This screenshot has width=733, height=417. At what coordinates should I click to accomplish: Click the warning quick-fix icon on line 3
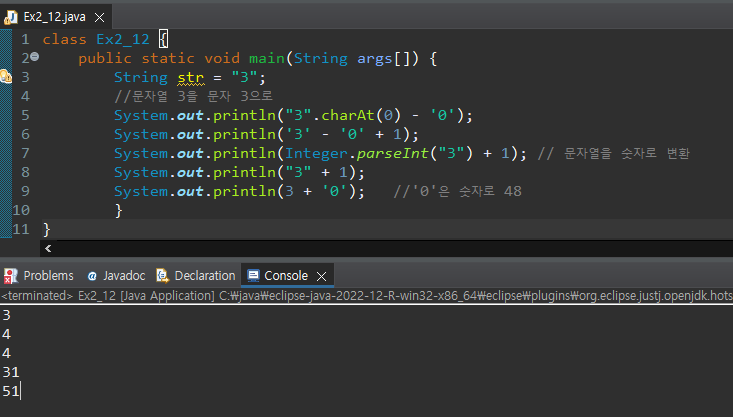click(x=6, y=77)
